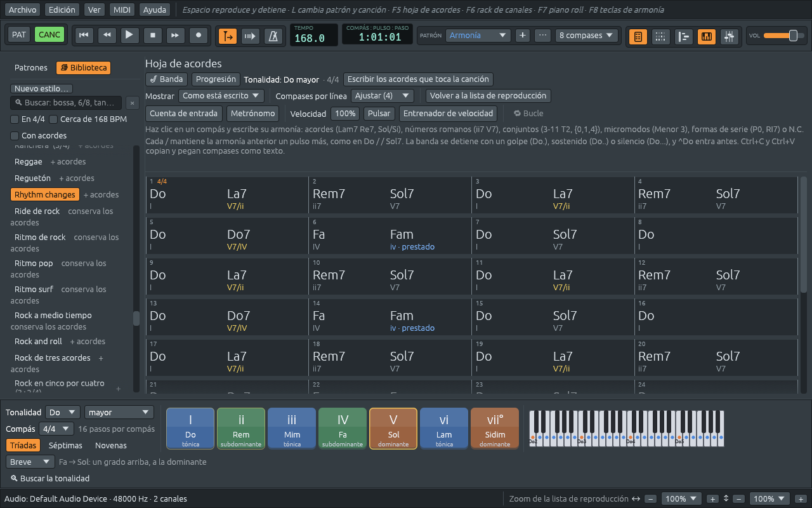Open the Armonía pattern dropdown
The image size is (812, 508).
pos(478,36)
